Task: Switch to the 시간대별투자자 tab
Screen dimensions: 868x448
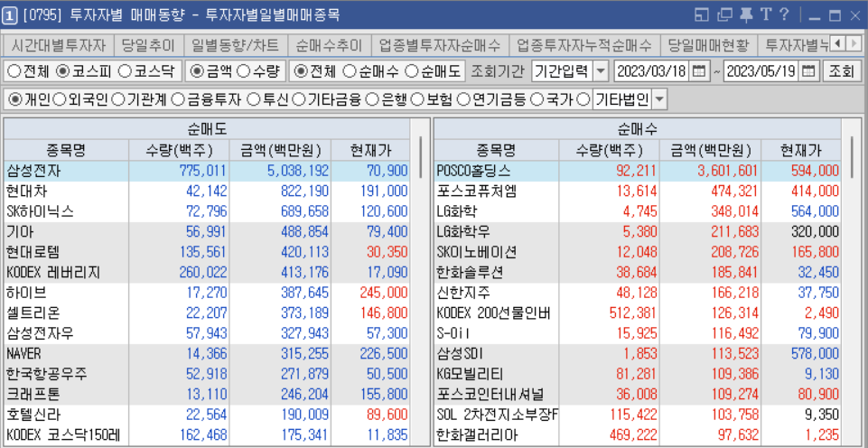Action: pos(58,44)
